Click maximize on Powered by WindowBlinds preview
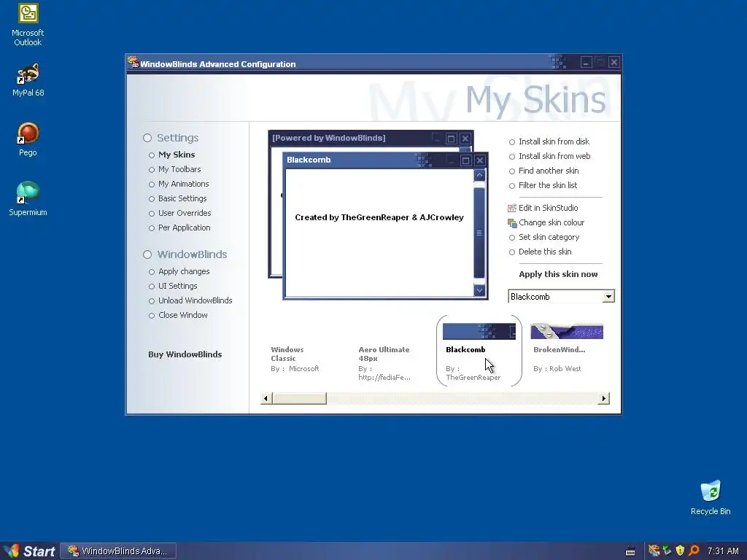Viewport: 747px width, 560px height. pyautogui.click(x=451, y=139)
